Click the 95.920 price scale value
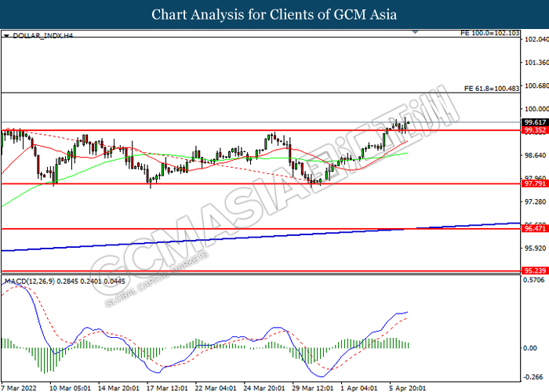The image size is (549, 392). pos(535,249)
